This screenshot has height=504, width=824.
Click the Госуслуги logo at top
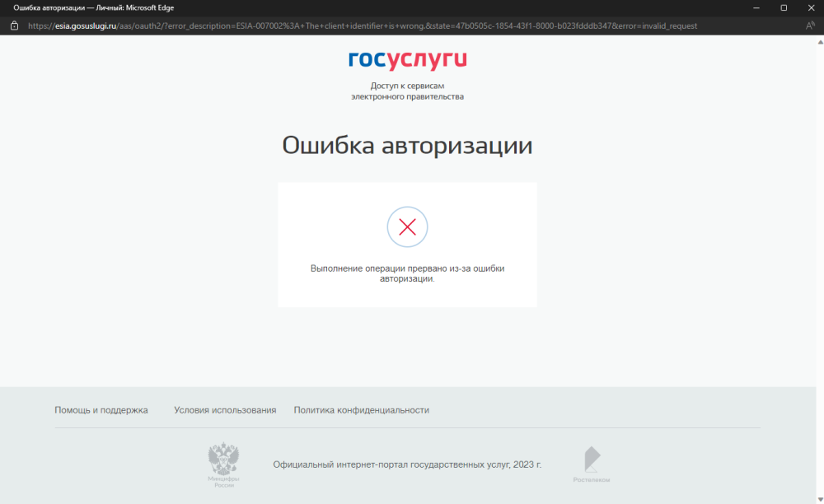pos(407,60)
